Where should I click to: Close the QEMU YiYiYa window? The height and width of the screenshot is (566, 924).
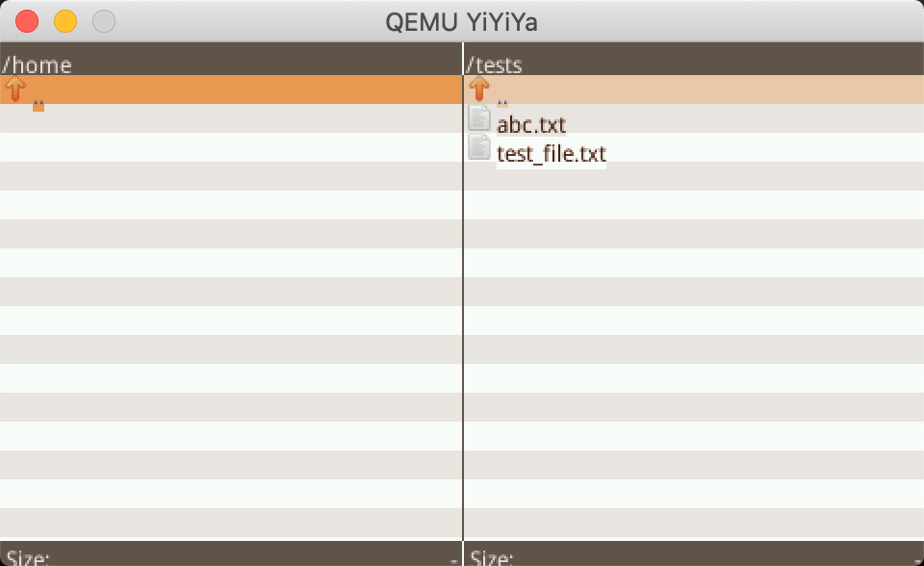tap(27, 21)
